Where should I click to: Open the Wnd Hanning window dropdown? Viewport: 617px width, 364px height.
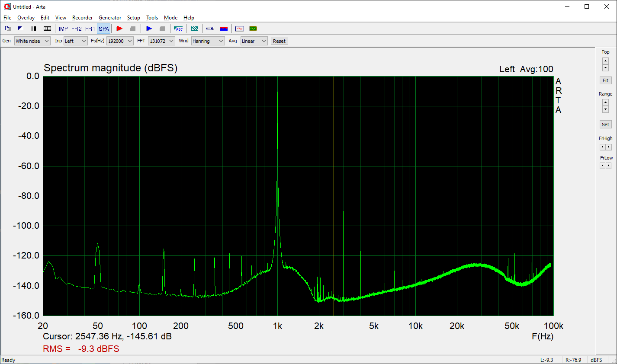(x=208, y=41)
